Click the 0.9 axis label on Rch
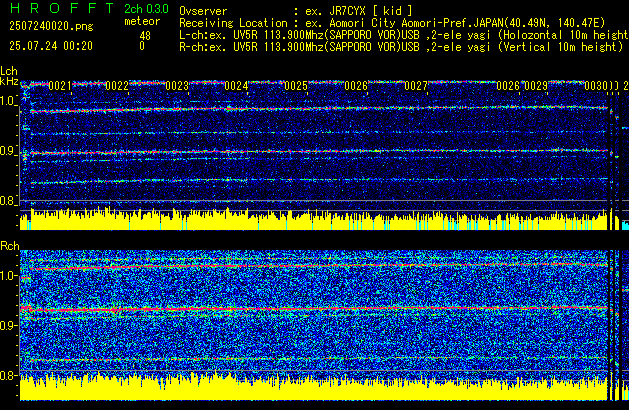The height and width of the screenshot is (410, 629). pyautogui.click(x=8, y=325)
